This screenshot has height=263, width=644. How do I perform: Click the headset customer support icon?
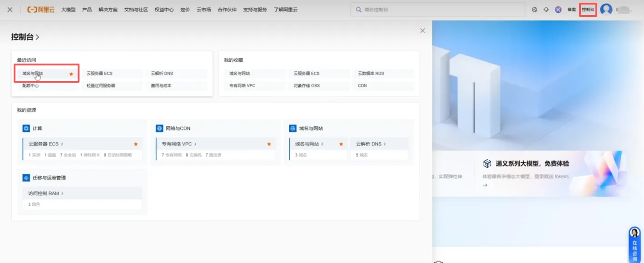click(546, 10)
